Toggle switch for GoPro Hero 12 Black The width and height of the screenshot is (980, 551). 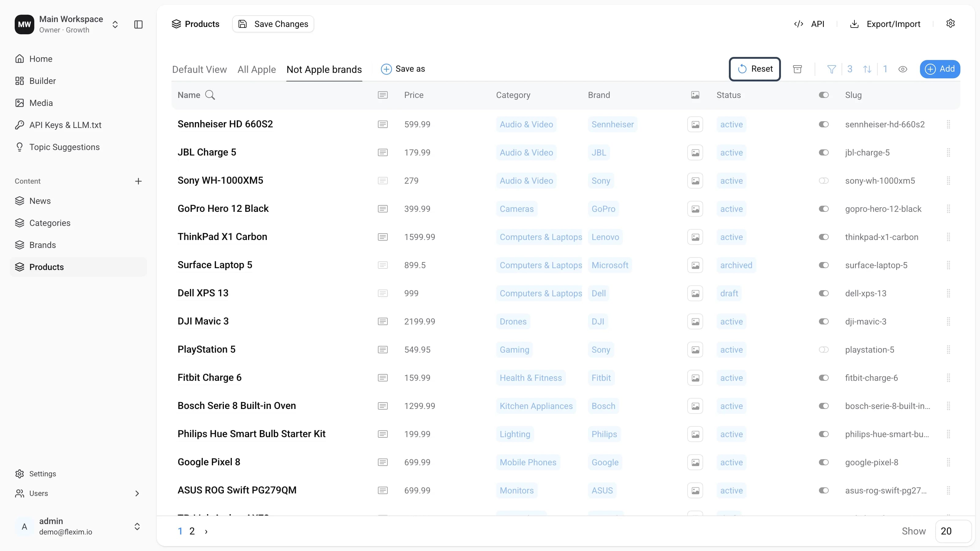tap(824, 209)
